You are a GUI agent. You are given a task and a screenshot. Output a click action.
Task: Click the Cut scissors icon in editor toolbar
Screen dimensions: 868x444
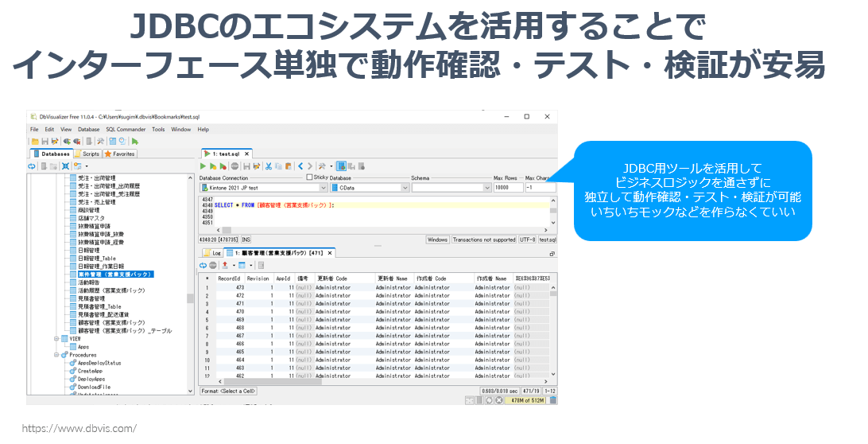269,166
